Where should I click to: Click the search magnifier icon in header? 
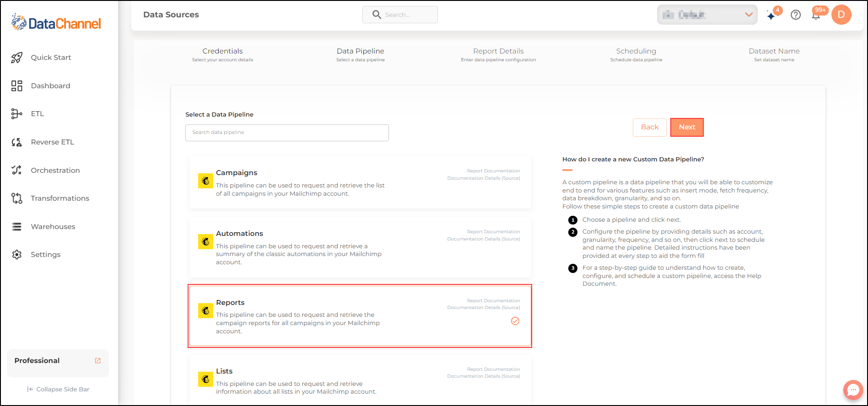tap(377, 15)
